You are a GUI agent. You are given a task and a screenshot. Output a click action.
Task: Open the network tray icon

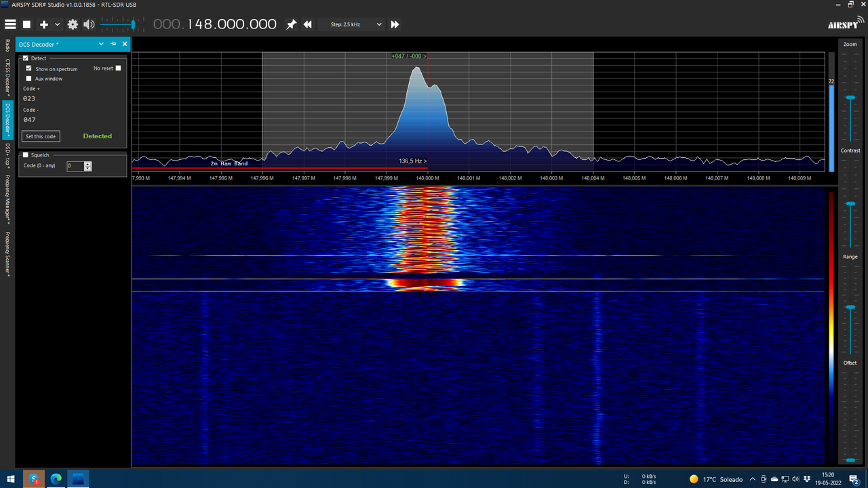(785, 479)
